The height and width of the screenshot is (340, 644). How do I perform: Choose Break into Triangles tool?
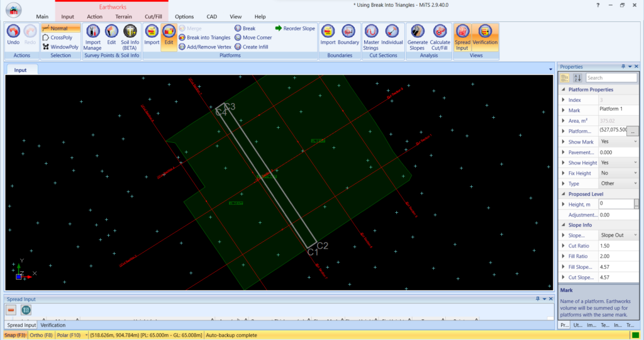point(204,37)
